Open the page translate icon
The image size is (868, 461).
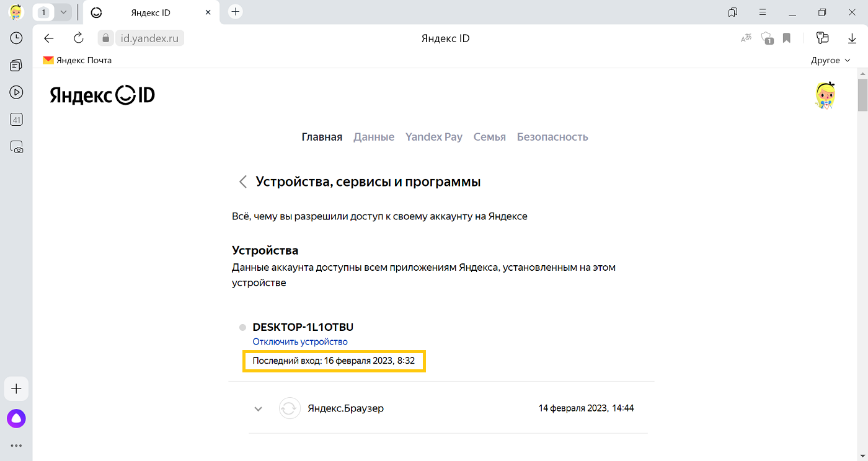(746, 38)
